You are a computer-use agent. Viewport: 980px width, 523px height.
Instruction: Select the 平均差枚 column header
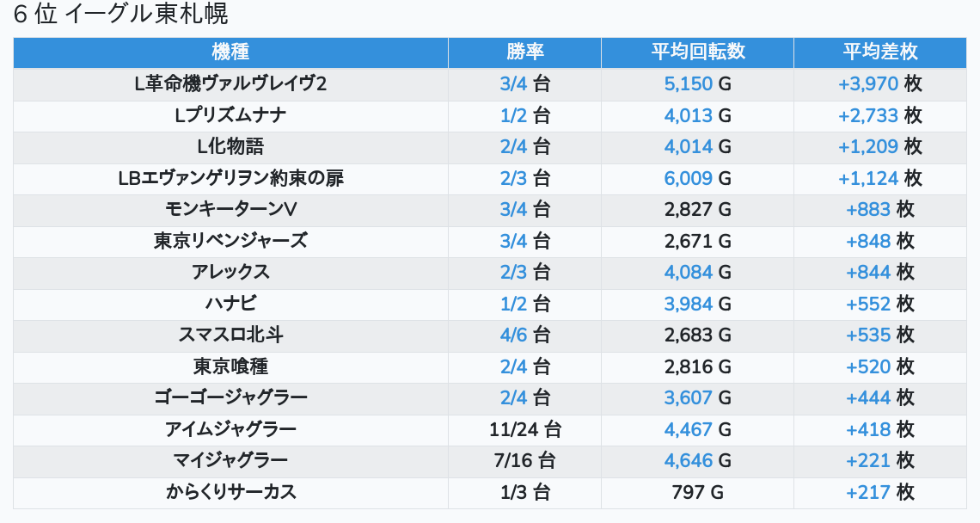879,52
